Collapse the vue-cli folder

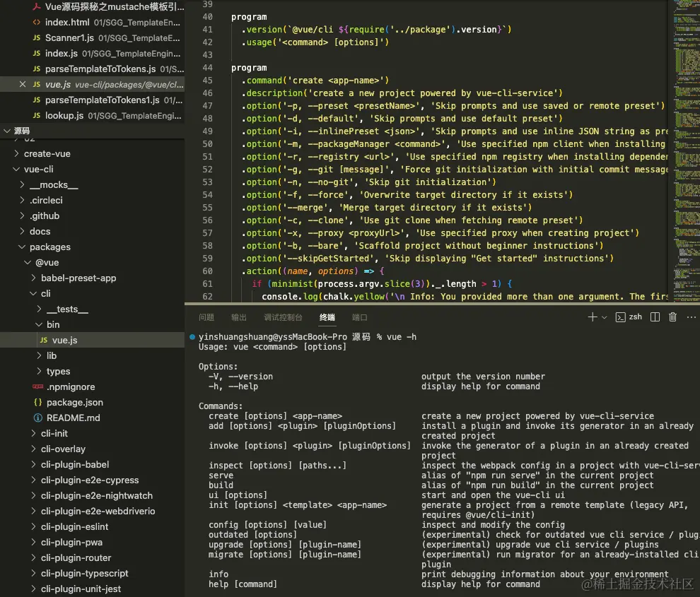92,169
